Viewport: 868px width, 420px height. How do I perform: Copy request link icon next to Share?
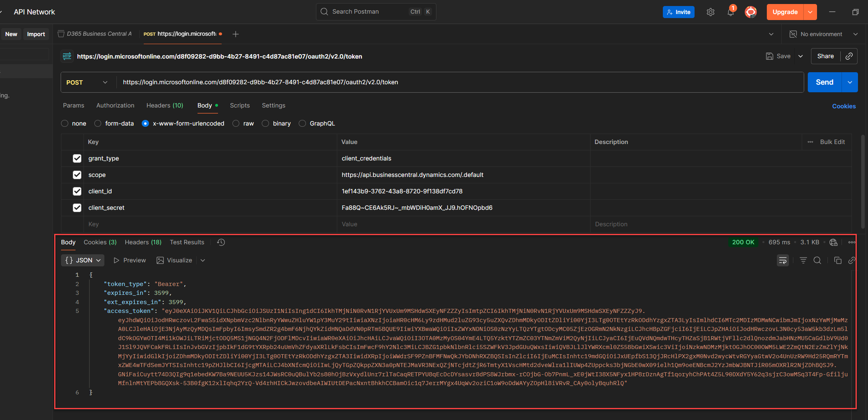(x=849, y=56)
